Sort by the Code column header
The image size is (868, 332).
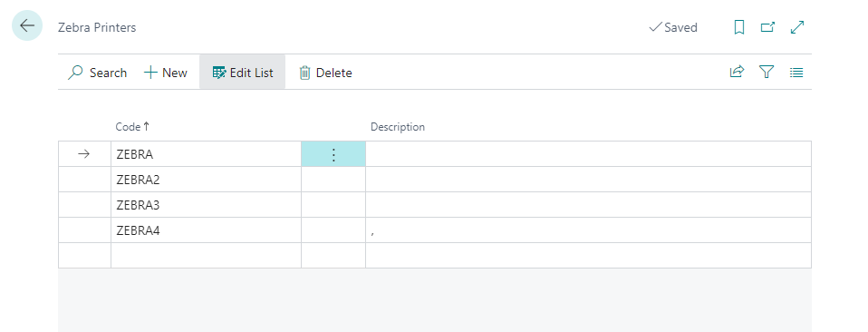(132, 126)
